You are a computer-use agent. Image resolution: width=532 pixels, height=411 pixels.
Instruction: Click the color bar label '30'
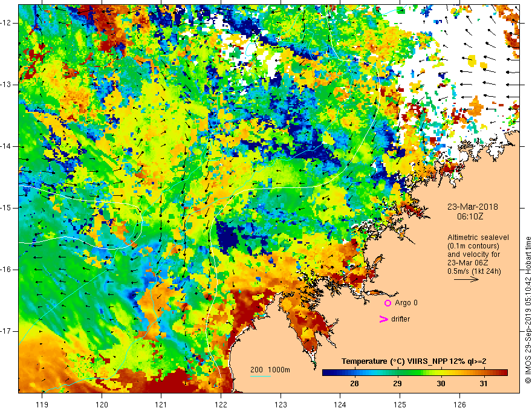coord(441,384)
